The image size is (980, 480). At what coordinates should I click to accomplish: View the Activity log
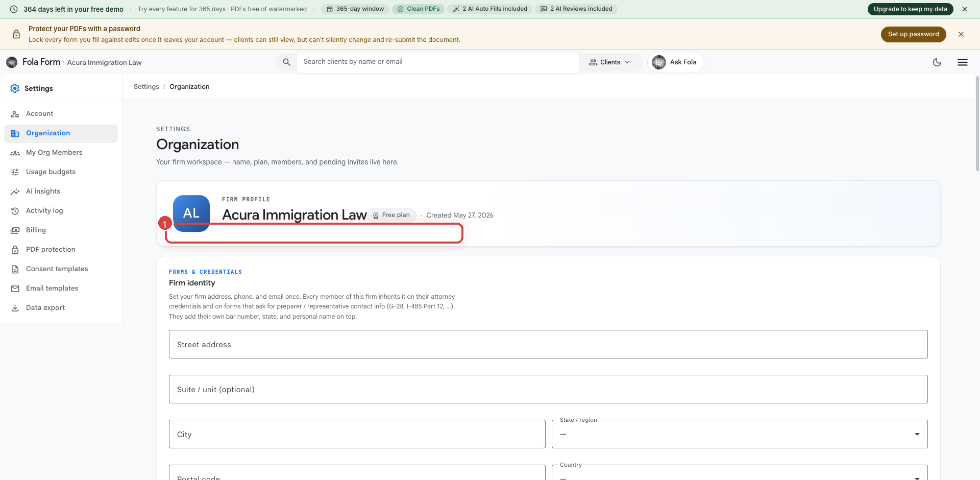click(x=61, y=211)
